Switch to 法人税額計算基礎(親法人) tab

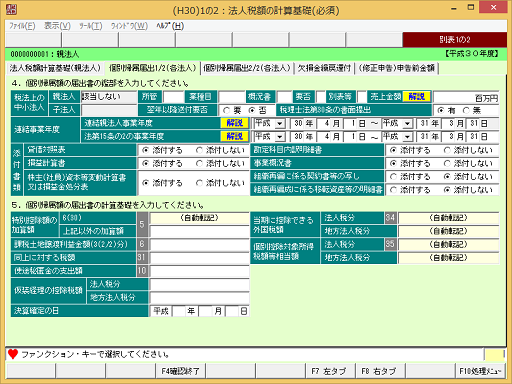point(55,68)
